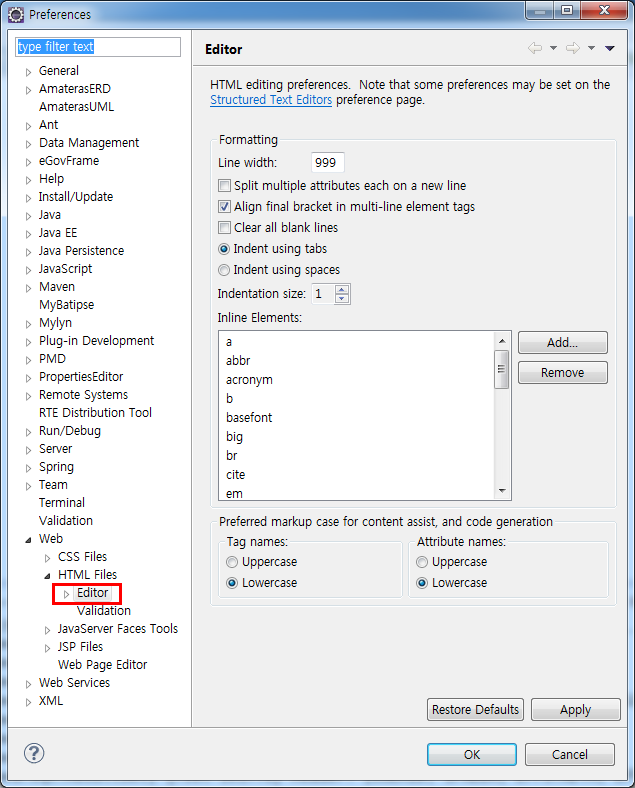Click the forward navigation arrow icon

tap(573, 48)
